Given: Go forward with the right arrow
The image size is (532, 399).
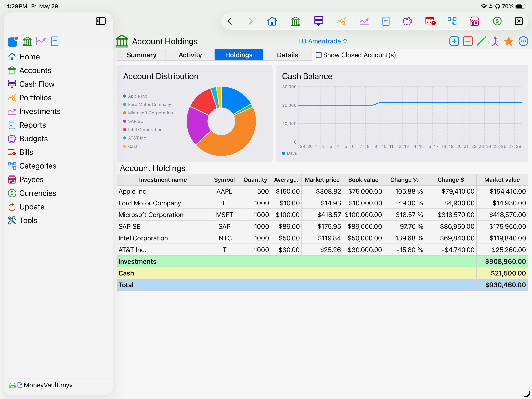Looking at the screenshot, I should point(250,21).
